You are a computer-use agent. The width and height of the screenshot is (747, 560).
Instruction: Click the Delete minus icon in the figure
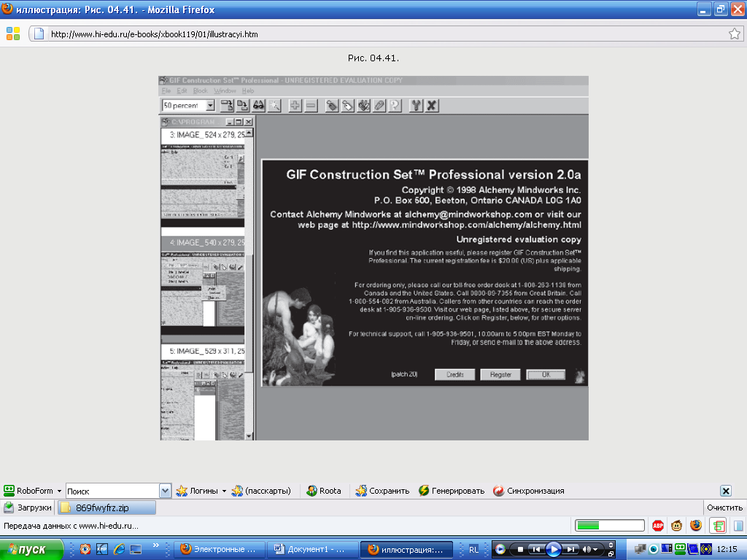coord(311,105)
